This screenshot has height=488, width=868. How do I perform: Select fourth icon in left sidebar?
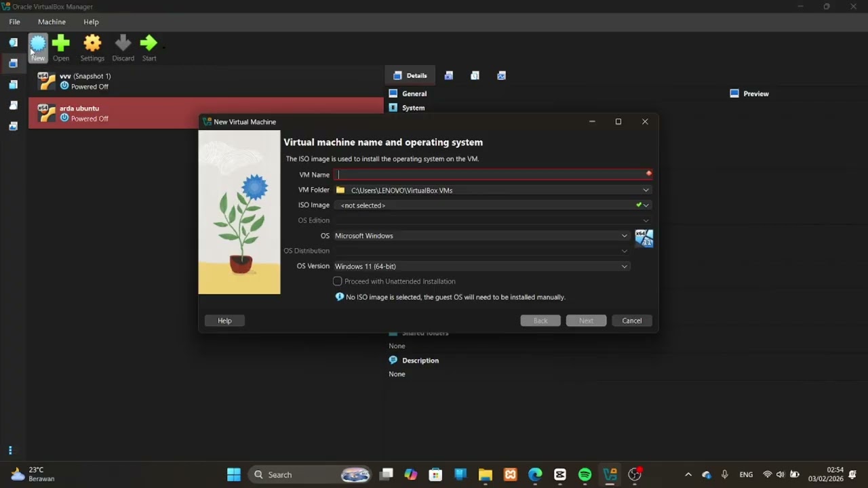[x=13, y=106]
